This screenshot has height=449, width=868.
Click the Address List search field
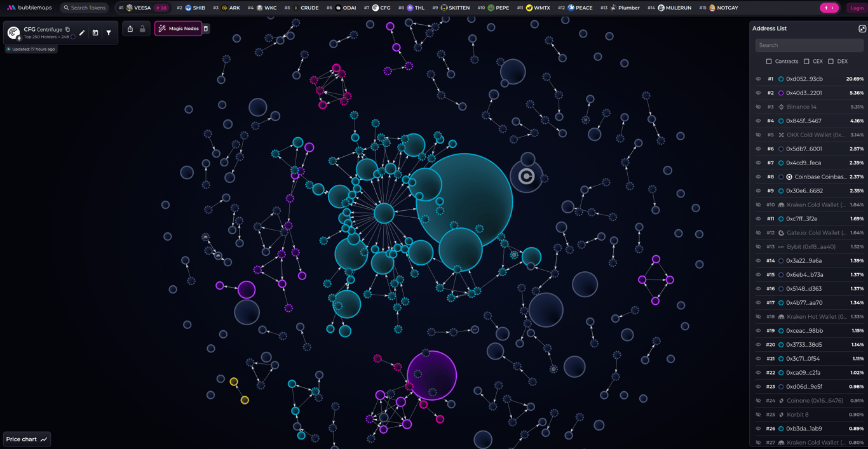tap(808, 44)
